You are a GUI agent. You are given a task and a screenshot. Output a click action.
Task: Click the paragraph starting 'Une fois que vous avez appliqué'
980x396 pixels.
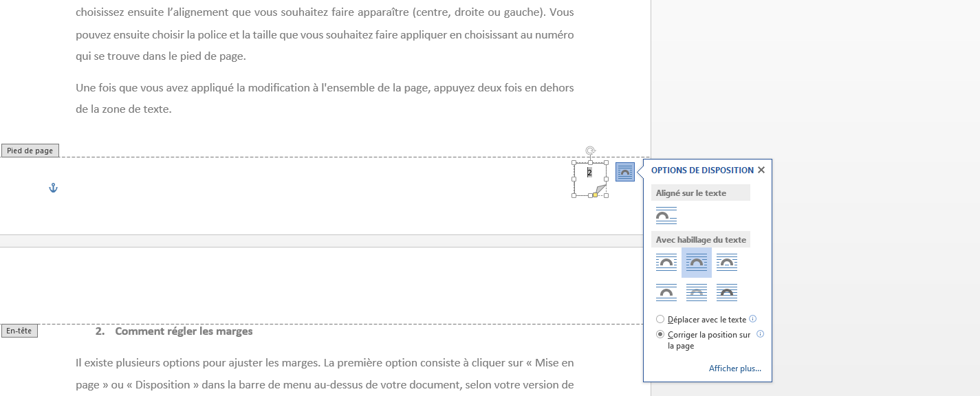(325, 98)
